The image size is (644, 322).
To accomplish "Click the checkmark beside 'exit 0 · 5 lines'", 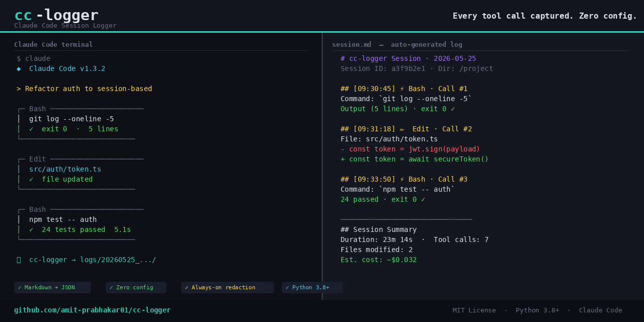I will [31, 129].
